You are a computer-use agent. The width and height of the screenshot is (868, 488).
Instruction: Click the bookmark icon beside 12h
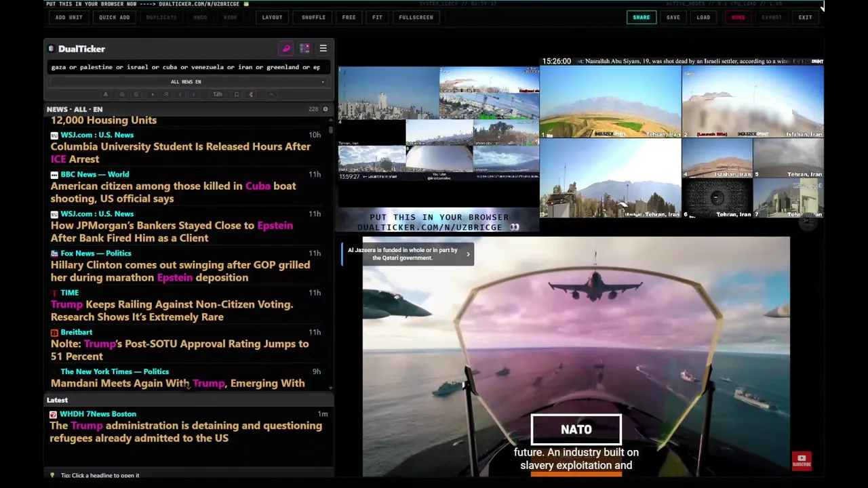(x=237, y=94)
